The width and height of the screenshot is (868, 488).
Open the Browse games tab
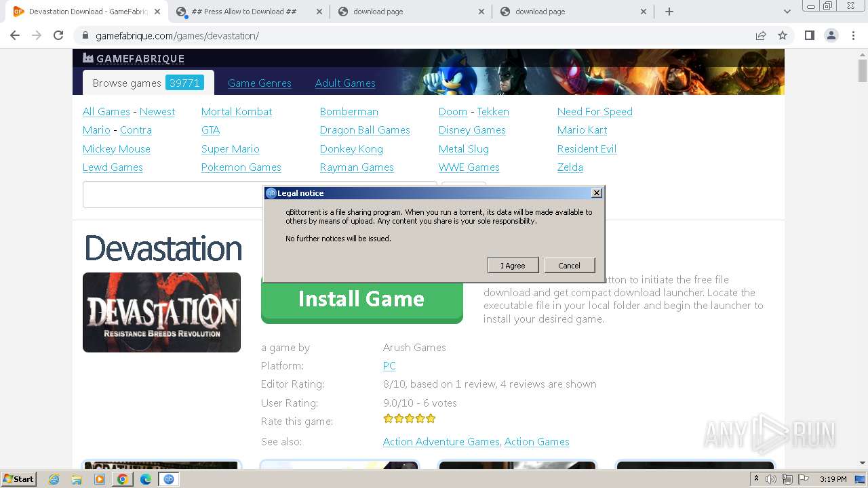[148, 83]
